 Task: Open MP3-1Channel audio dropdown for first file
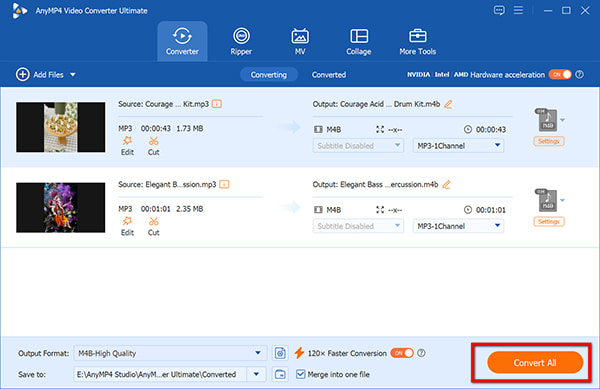click(458, 146)
